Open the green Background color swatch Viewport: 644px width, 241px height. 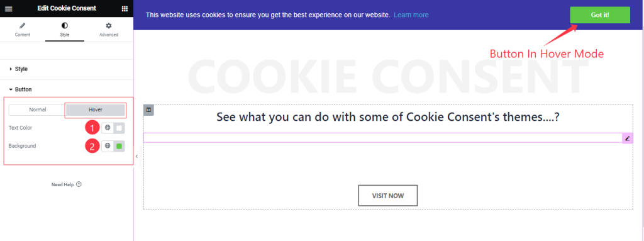coord(119,145)
